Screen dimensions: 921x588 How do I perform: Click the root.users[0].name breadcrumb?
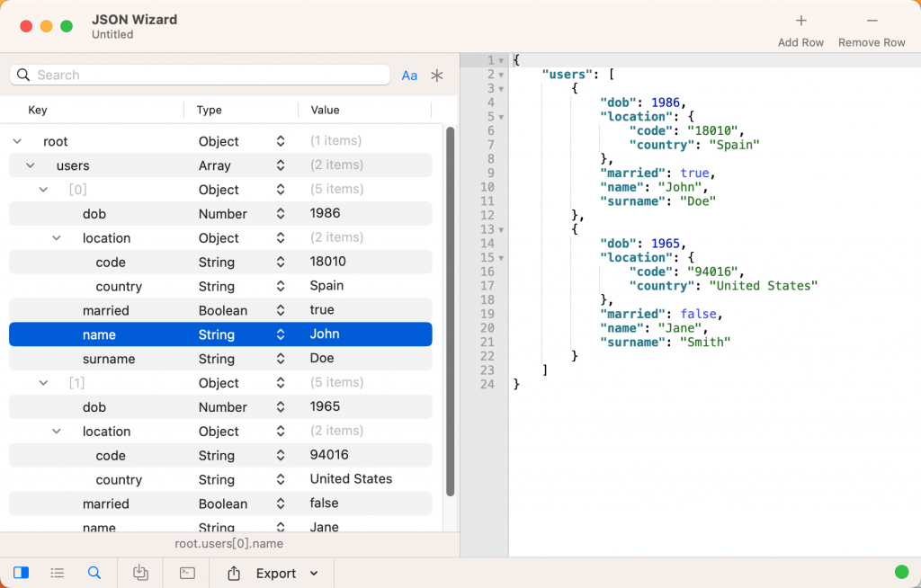point(228,544)
